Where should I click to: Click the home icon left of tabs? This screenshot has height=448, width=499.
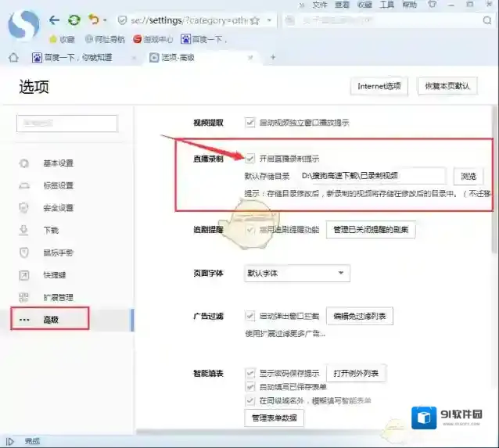(13, 57)
